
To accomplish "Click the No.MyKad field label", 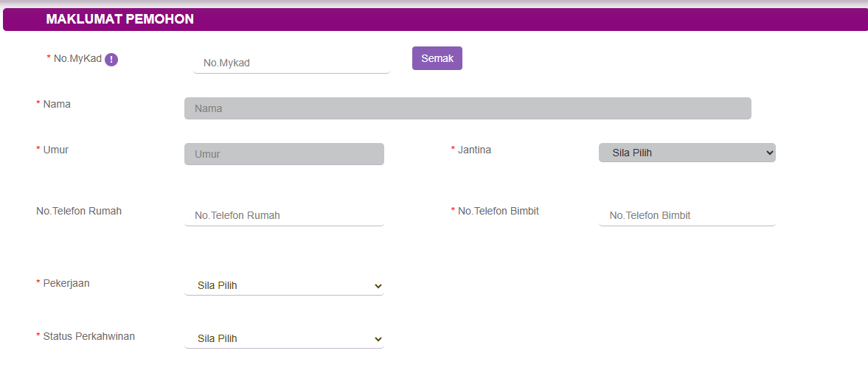I will tap(77, 58).
